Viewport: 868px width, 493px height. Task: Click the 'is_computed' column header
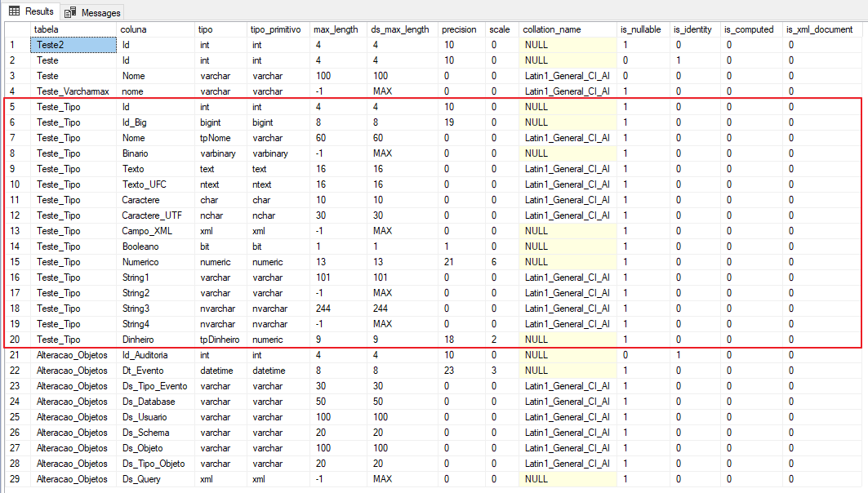[752, 29]
